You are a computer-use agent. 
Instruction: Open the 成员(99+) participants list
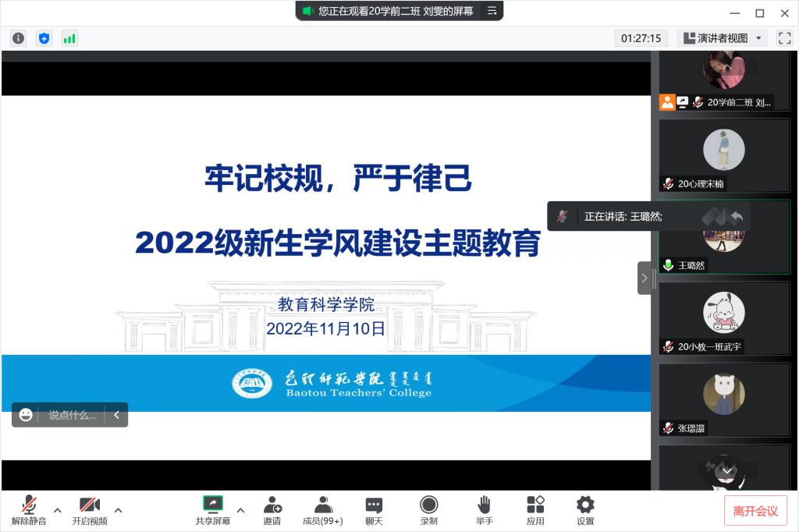click(323, 510)
